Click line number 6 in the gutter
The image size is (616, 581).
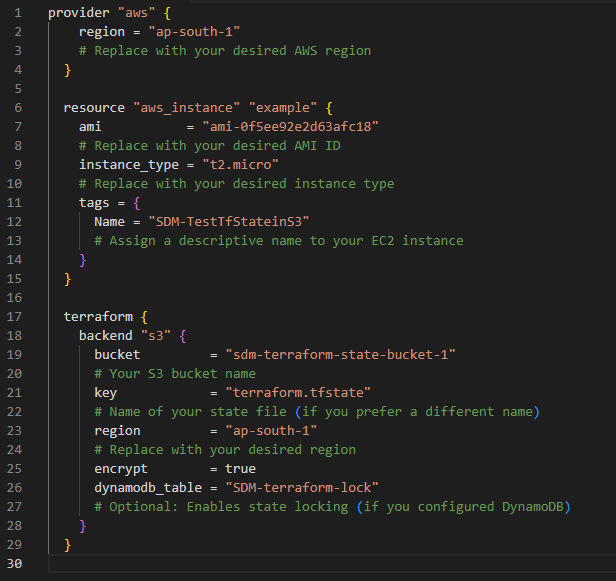click(18, 108)
